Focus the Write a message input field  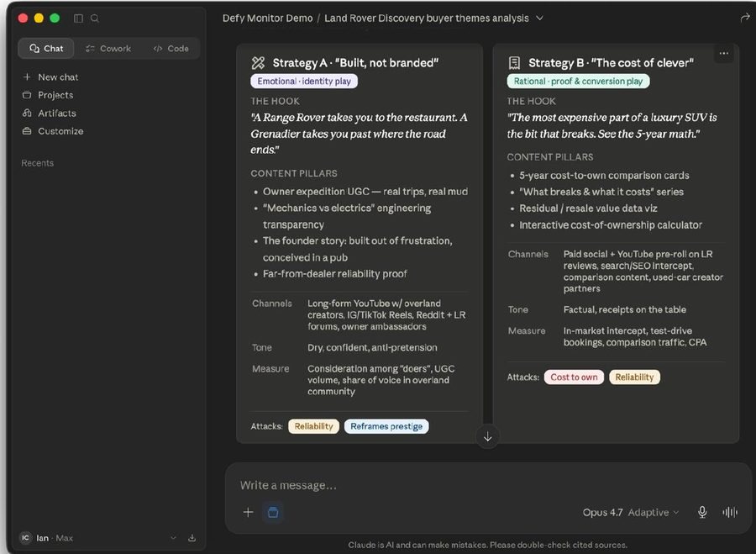(487, 485)
